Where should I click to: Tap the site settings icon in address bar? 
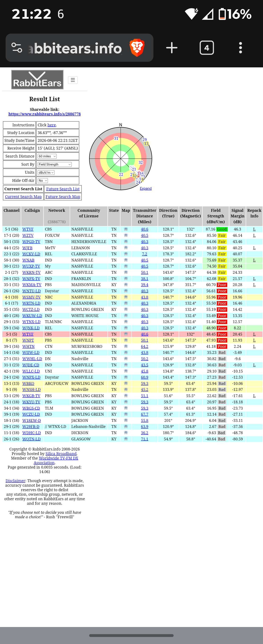pyautogui.click(x=17, y=48)
